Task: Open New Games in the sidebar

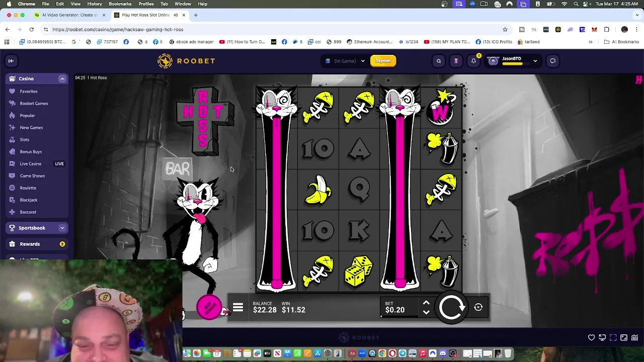Action: [x=31, y=128]
